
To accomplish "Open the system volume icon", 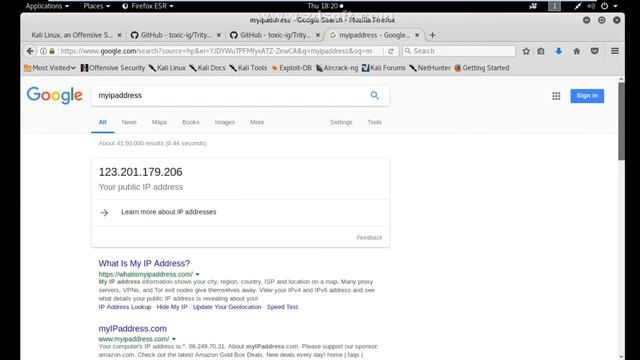I will 591,6.
